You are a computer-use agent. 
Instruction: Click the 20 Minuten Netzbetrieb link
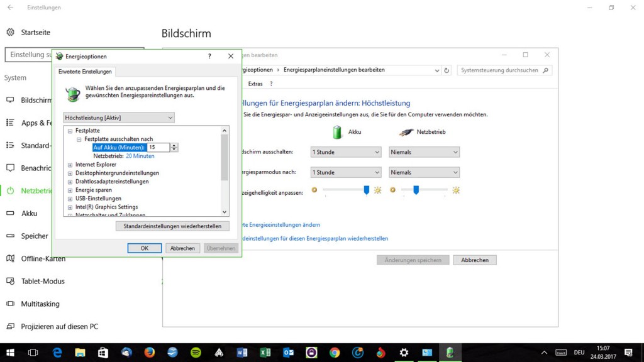point(140,156)
